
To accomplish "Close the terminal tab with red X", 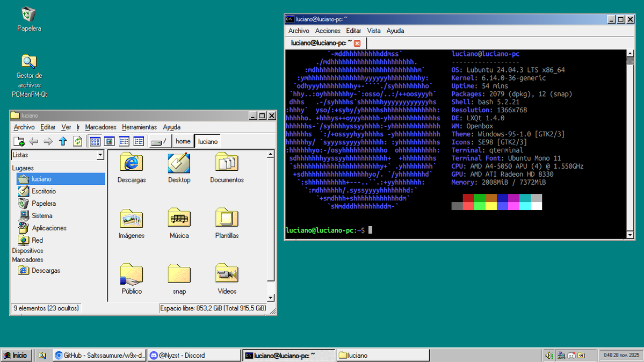I will point(357,43).
